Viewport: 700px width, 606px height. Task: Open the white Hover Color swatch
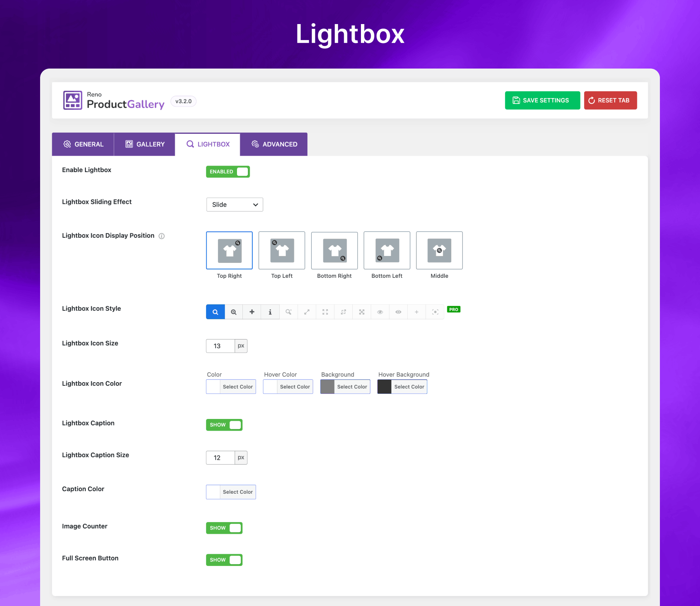pos(270,387)
